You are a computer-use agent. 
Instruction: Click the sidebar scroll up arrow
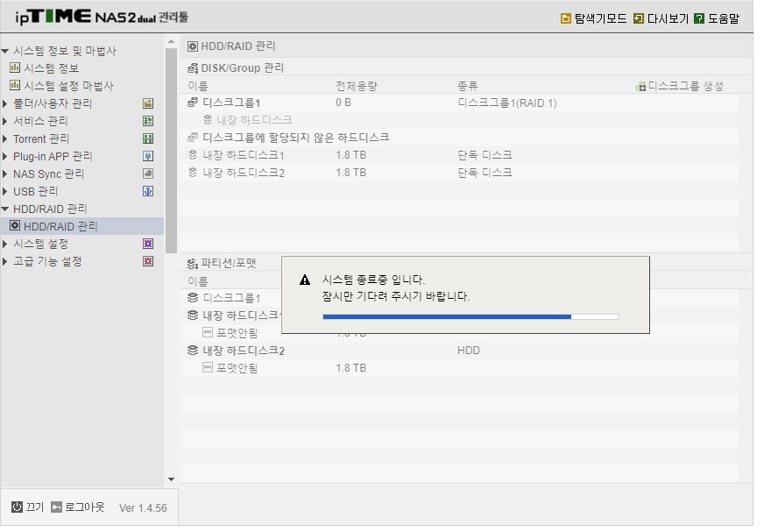(x=171, y=42)
